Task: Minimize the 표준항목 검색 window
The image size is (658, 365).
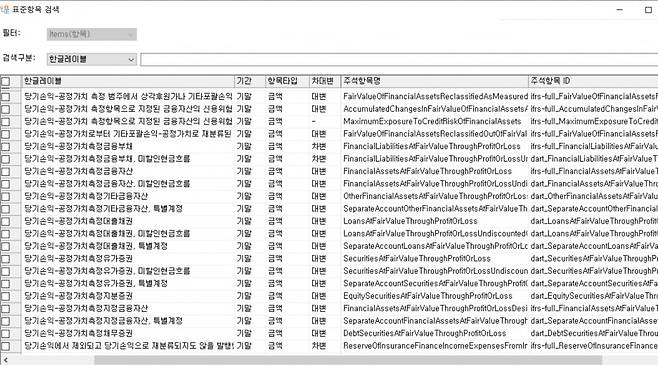Action: tap(619, 10)
